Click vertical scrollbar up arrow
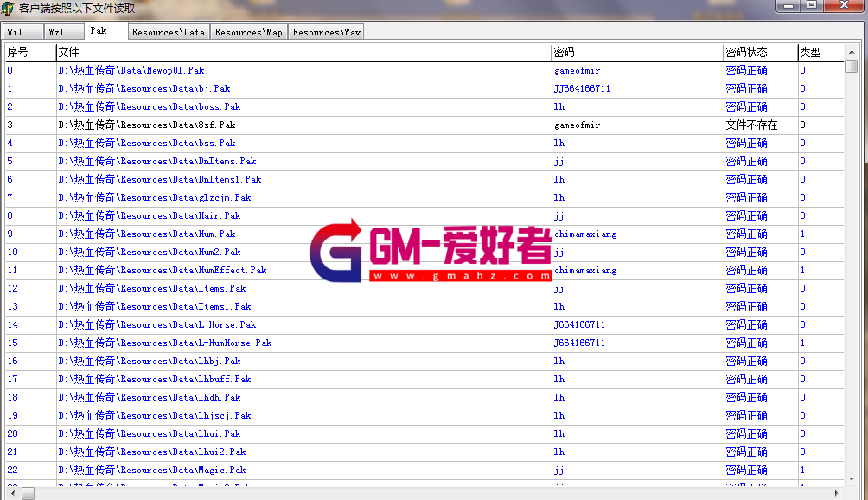The height and width of the screenshot is (500, 868). click(x=852, y=51)
